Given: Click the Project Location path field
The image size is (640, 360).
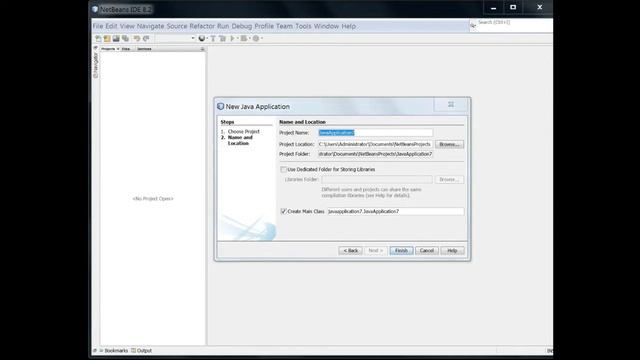Looking at the screenshot, I should coord(375,144).
